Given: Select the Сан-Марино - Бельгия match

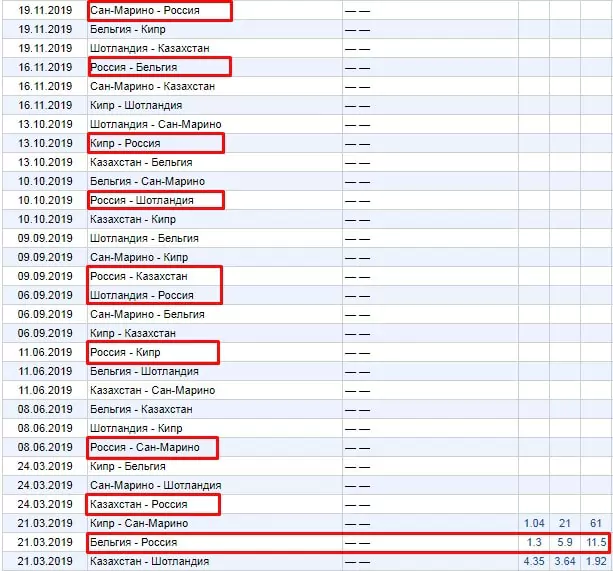Looking at the screenshot, I should coord(147,315).
